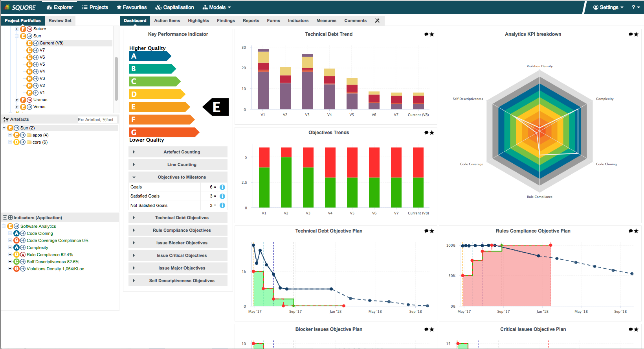644x349 pixels.
Task: Open the Software Analytics indicator
Action: point(38,226)
